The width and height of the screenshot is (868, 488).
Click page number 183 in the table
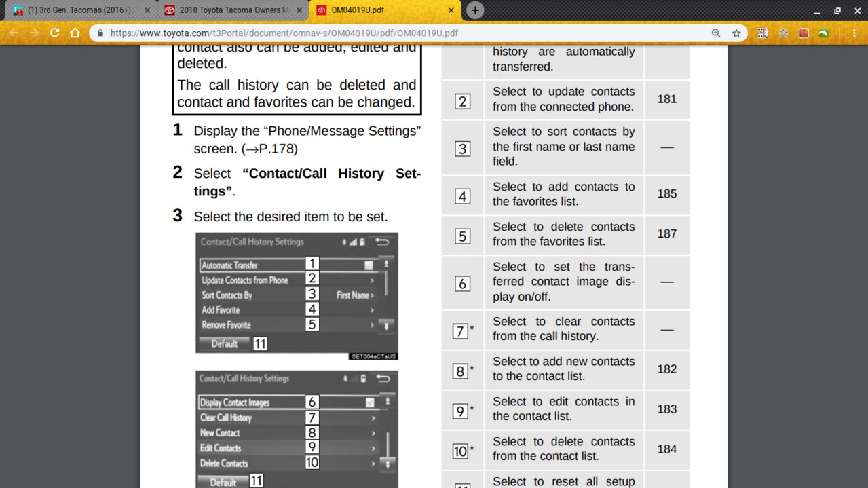tap(667, 409)
